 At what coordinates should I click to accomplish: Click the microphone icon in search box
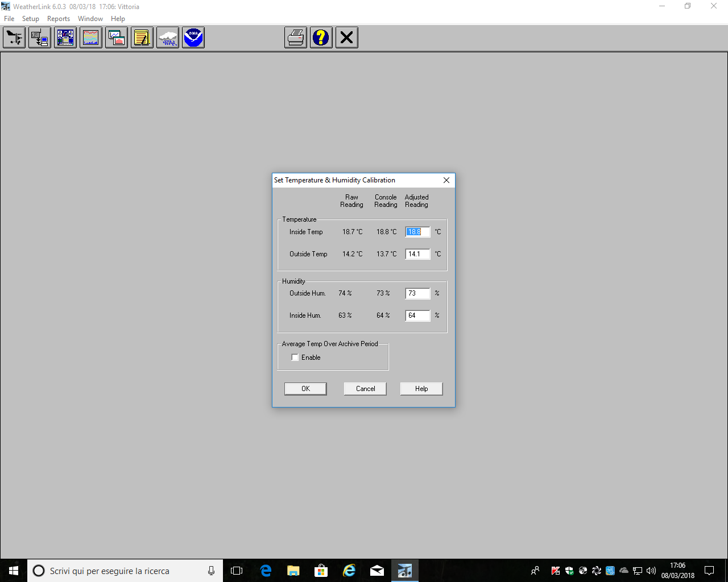[212, 571]
